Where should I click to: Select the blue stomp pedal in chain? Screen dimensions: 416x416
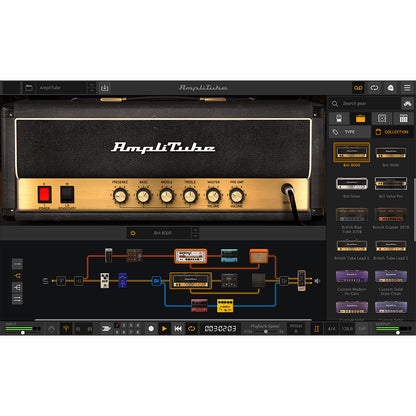tap(123, 280)
